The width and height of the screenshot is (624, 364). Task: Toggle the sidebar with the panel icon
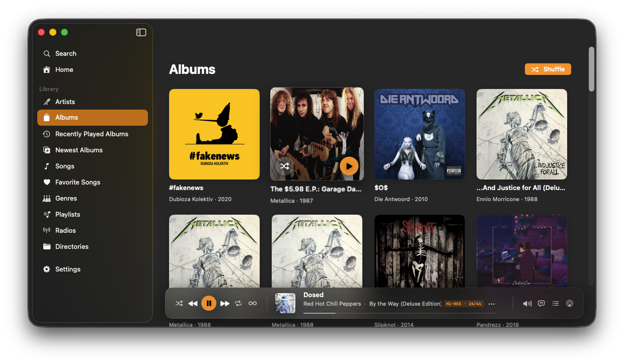tap(141, 32)
